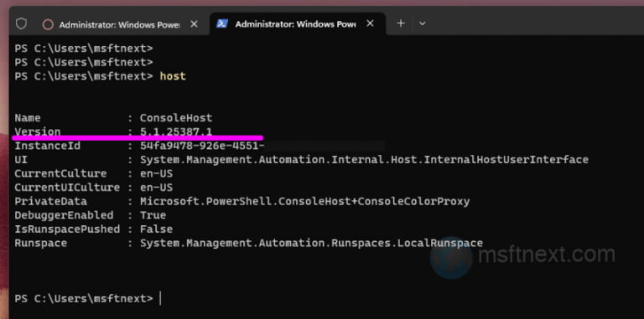Screen dimensions: 644x319
Task: Click the InstanceId value starting 54fa9478
Action: (x=202, y=146)
